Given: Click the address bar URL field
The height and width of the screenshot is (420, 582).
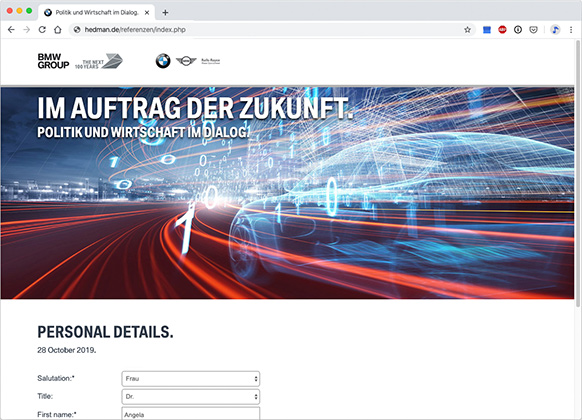Looking at the screenshot, I should click(267, 30).
